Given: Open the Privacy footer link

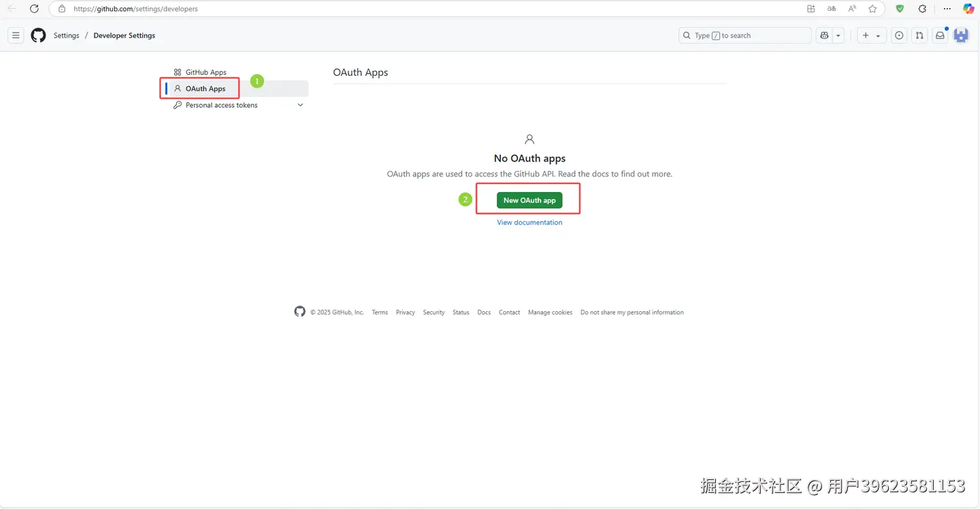Looking at the screenshot, I should (406, 313).
